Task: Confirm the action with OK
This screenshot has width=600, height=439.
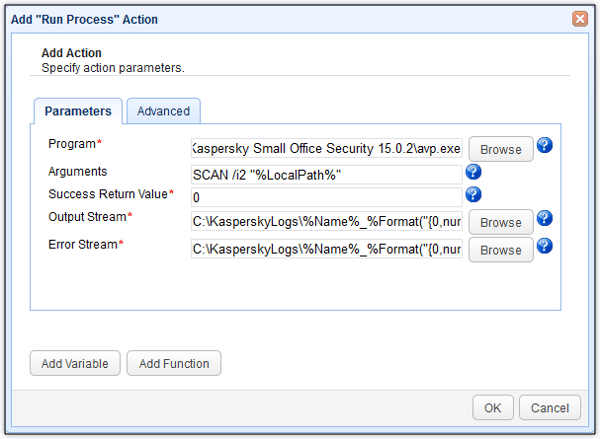Action: (492, 407)
